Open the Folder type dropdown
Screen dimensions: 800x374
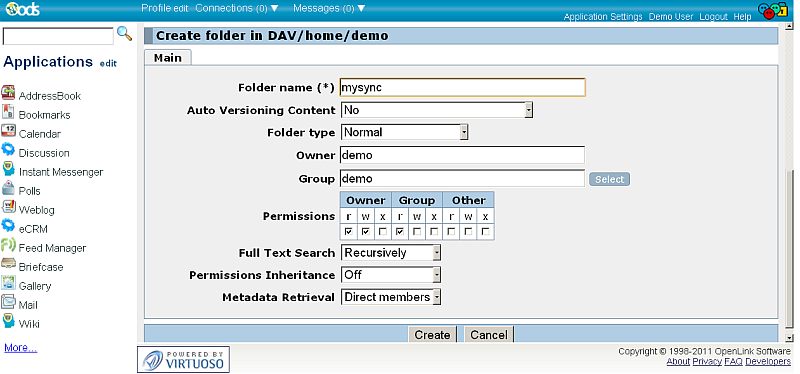pyautogui.click(x=404, y=132)
